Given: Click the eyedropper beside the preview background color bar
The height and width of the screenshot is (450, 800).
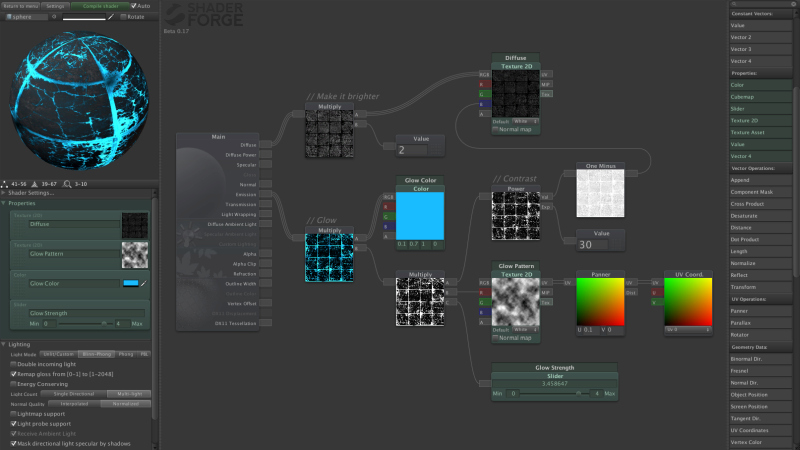Looking at the screenshot, I should [x=111, y=17].
